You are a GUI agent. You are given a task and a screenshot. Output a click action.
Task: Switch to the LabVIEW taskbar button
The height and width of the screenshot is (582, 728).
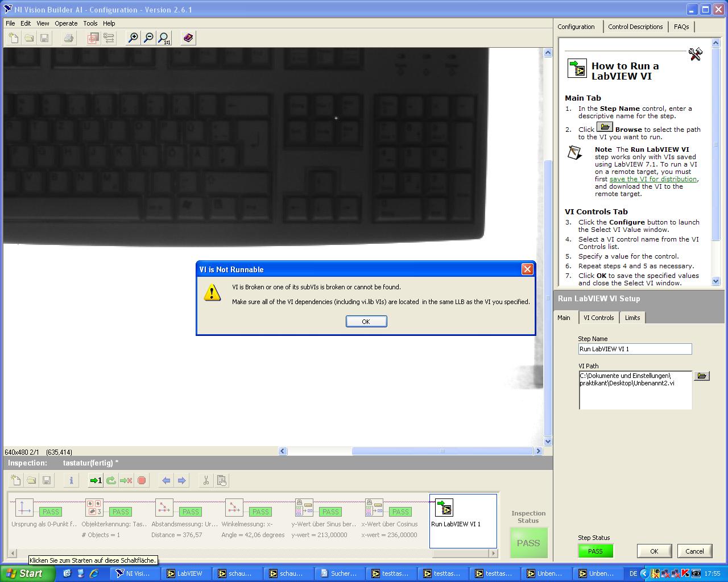pos(185,573)
